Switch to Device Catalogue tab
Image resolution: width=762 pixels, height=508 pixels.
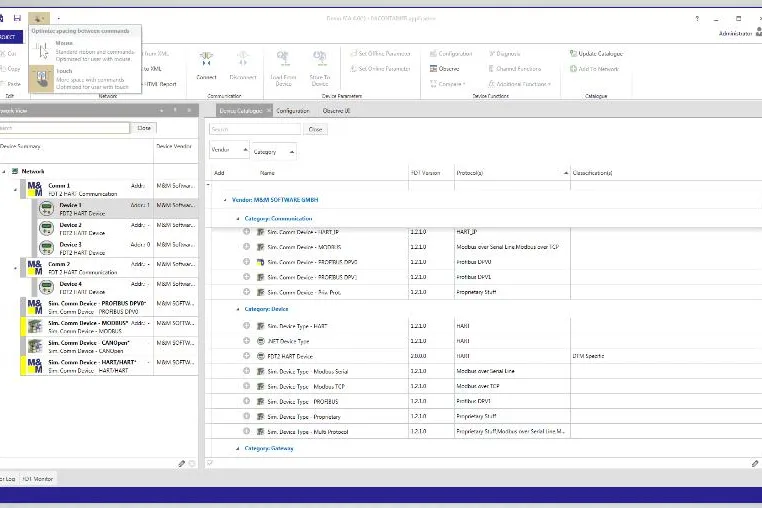241,111
